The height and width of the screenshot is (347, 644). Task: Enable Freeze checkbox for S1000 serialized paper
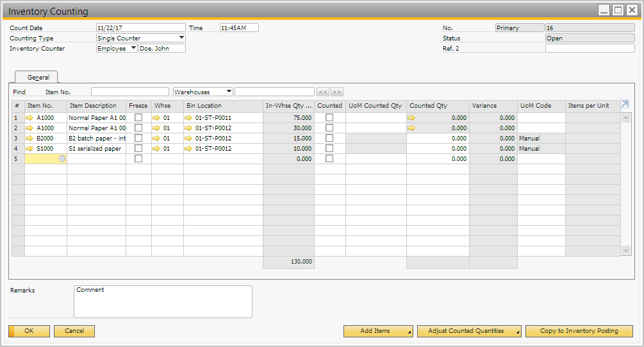(138, 149)
